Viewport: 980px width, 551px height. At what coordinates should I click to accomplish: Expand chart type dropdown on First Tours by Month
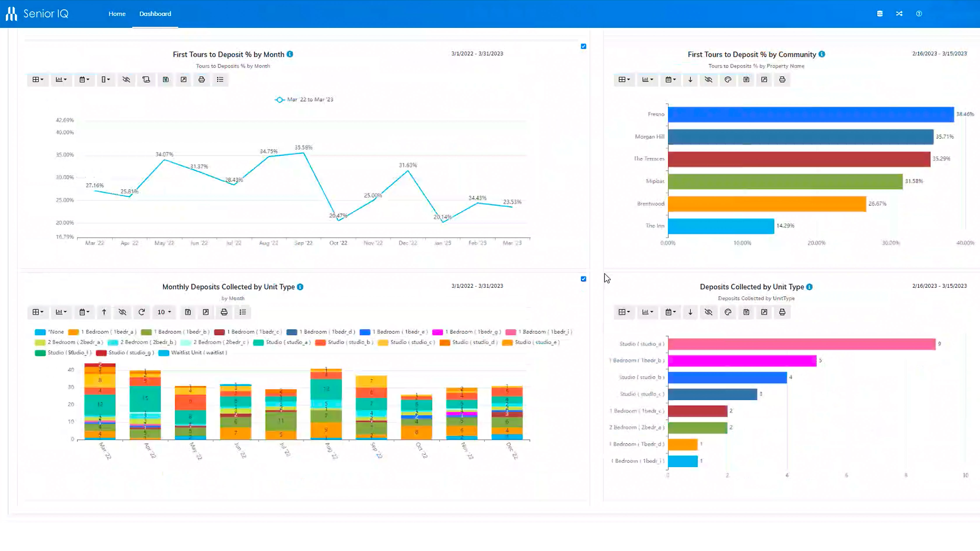click(61, 79)
